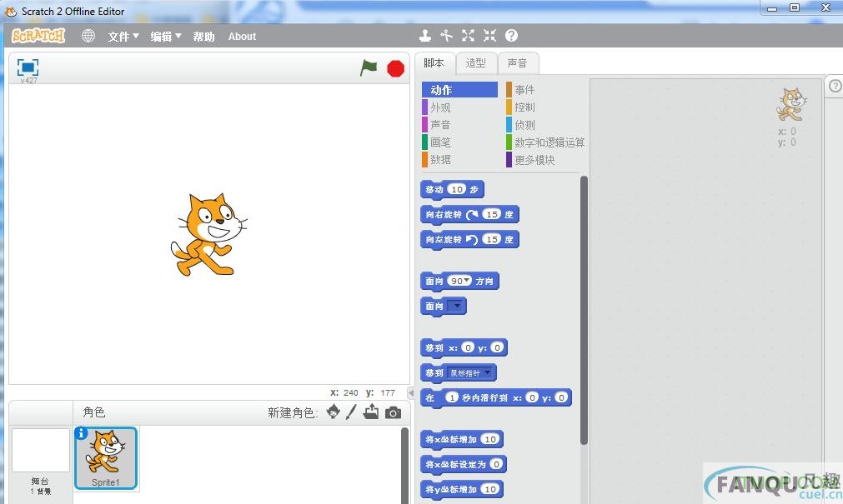Image resolution: width=843 pixels, height=504 pixels.
Task: Open the 文件 menu
Action: 123,37
